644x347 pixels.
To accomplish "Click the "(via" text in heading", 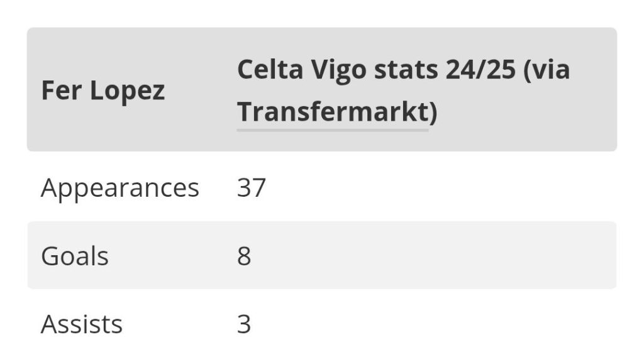I will tap(547, 70).
